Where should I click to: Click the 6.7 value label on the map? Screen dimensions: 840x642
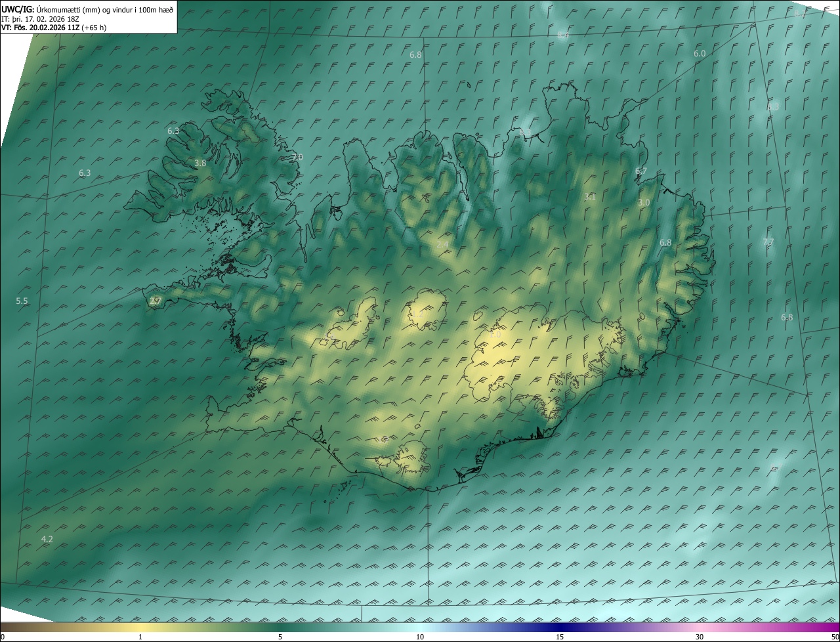tap(640, 171)
